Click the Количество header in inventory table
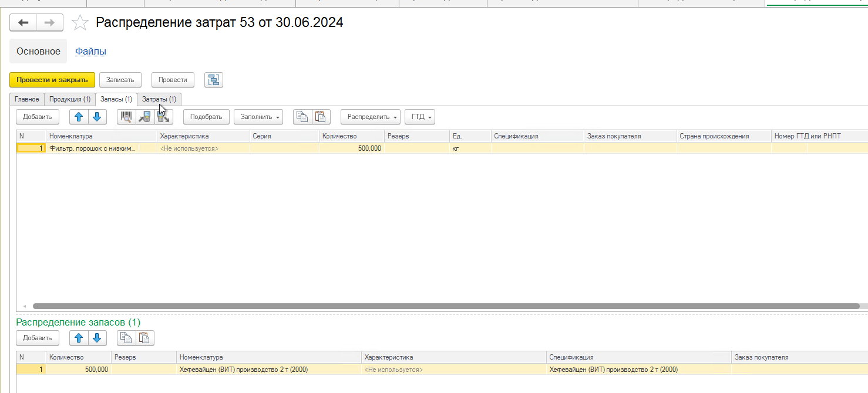Screen dimensions: 868x393 click(351, 136)
